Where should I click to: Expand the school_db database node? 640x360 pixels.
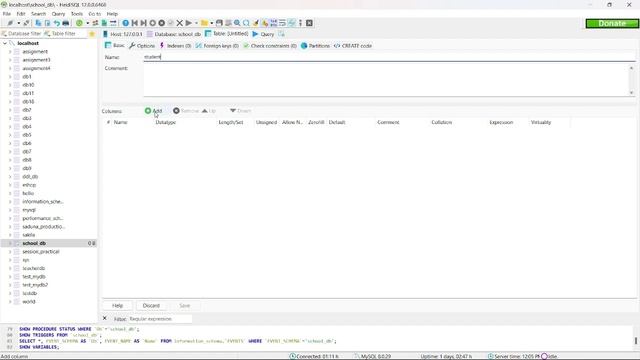pyautogui.click(x=10, y=243)
